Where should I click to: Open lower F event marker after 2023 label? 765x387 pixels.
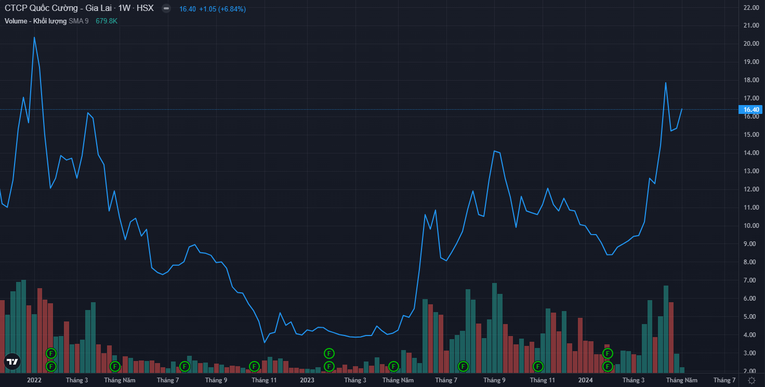[329, 366]
